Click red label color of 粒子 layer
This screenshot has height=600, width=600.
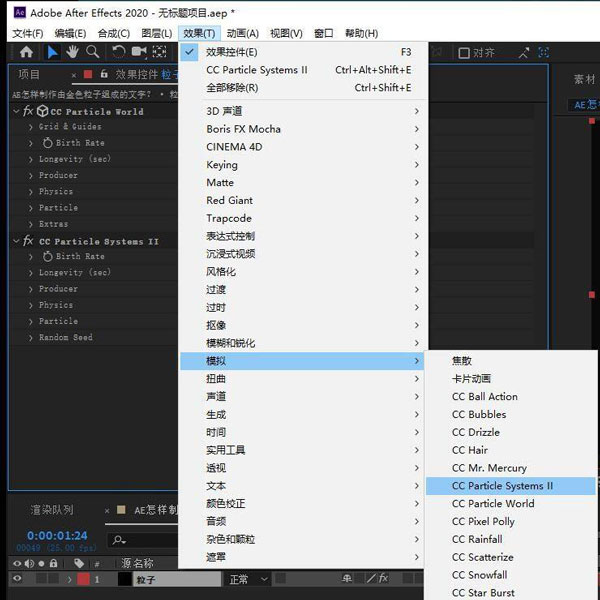(x=83, y=579)
